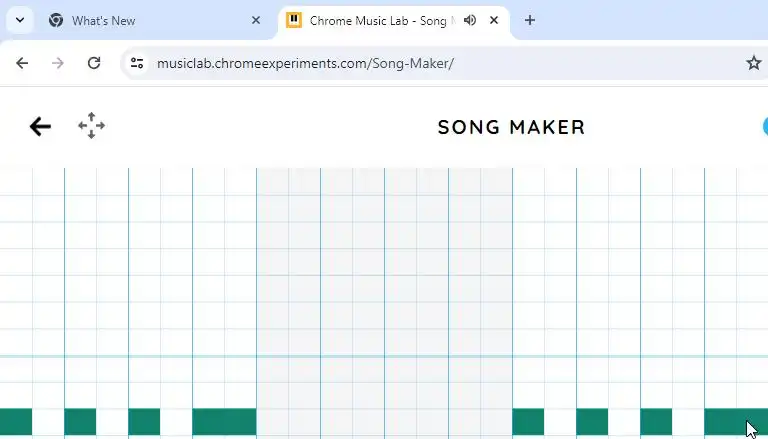Click the SONG MAKER title
This screenshot has width=768, height=439.
pyautogui.click(x=511, y=127)
